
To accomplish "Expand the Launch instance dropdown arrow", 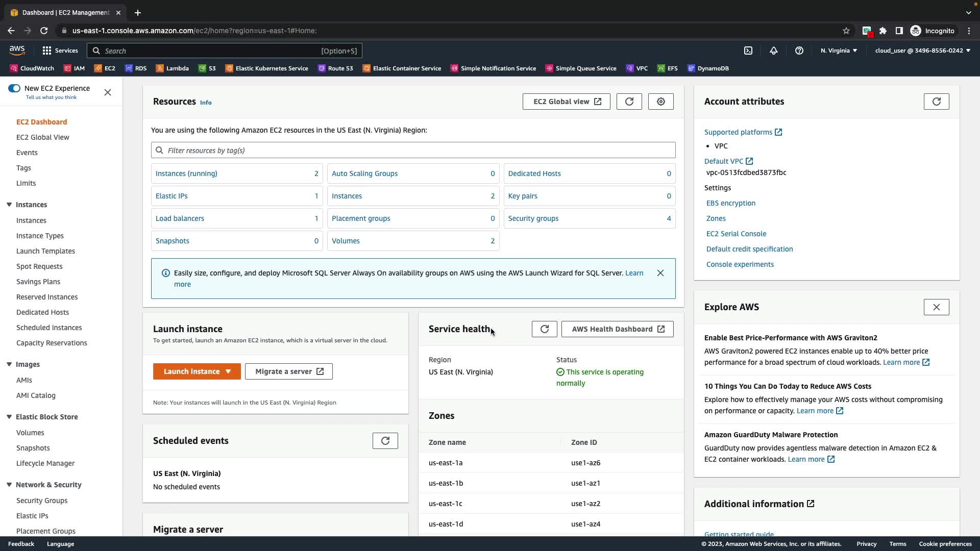I will tap(228, 371).
